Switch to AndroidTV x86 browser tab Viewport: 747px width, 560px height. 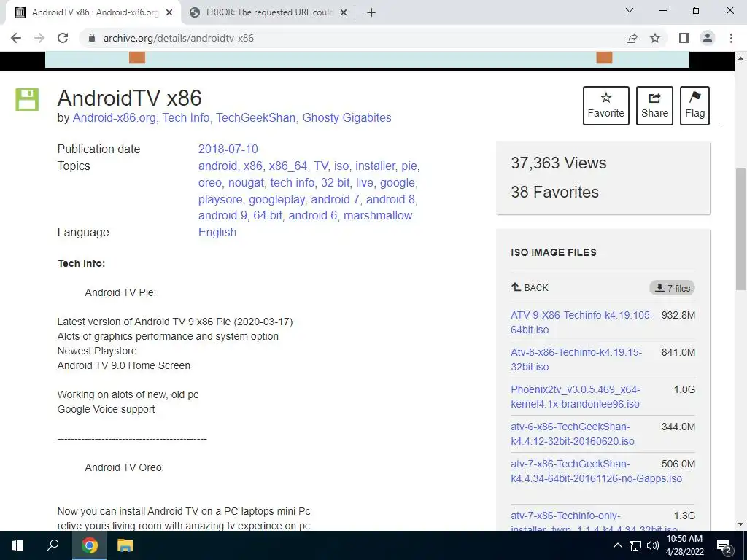[94, 12]
